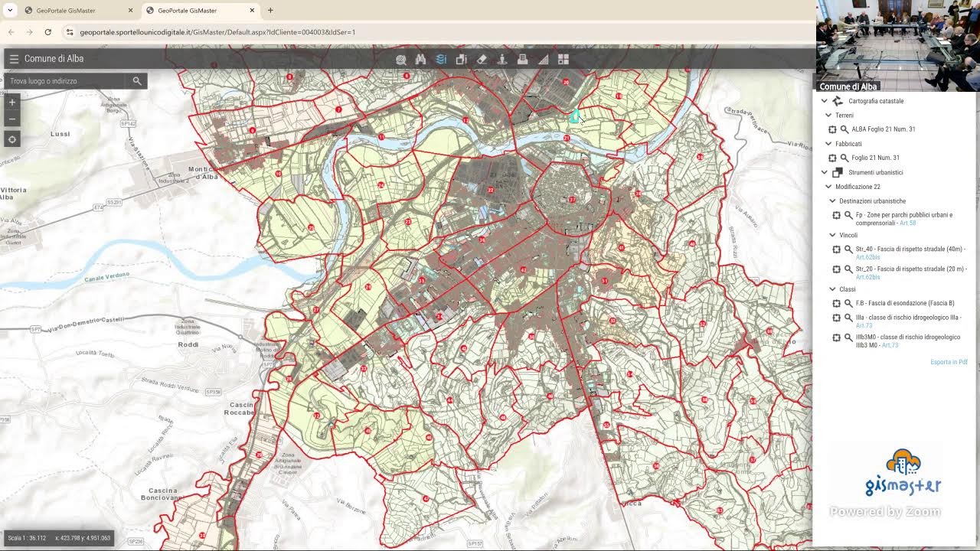Click frame icon for Fp parchi pubblici row
Screen dimensions: 980x551
[836, 215]
